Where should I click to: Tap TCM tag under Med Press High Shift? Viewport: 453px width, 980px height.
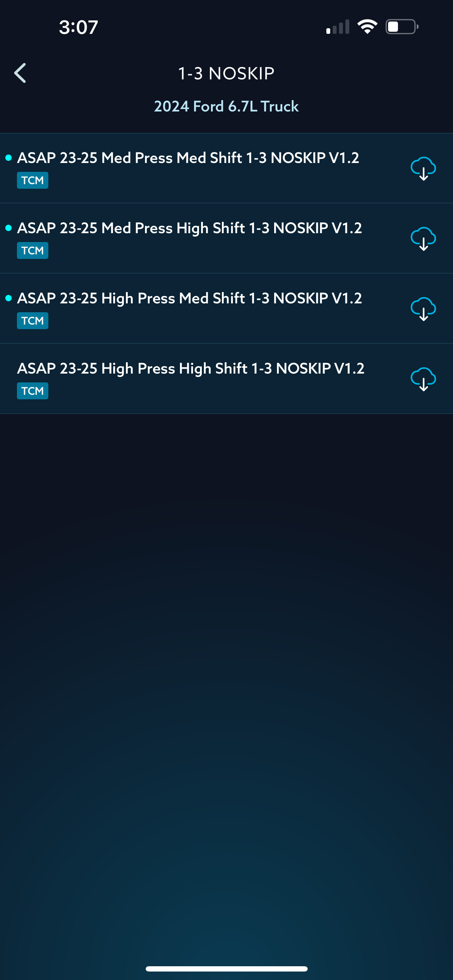click(x=33, y=251)
